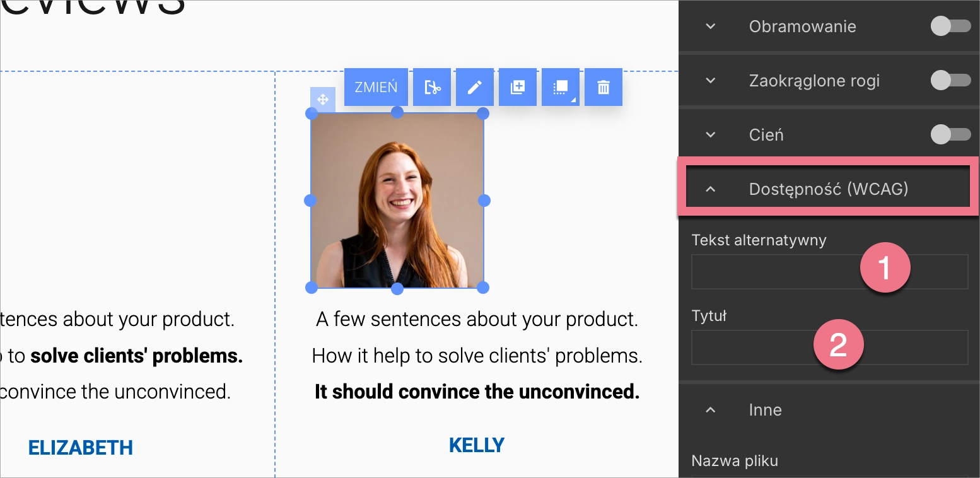Open the layer order icon menu
Viewport: 980px width, 478px height.
[561, 87]
